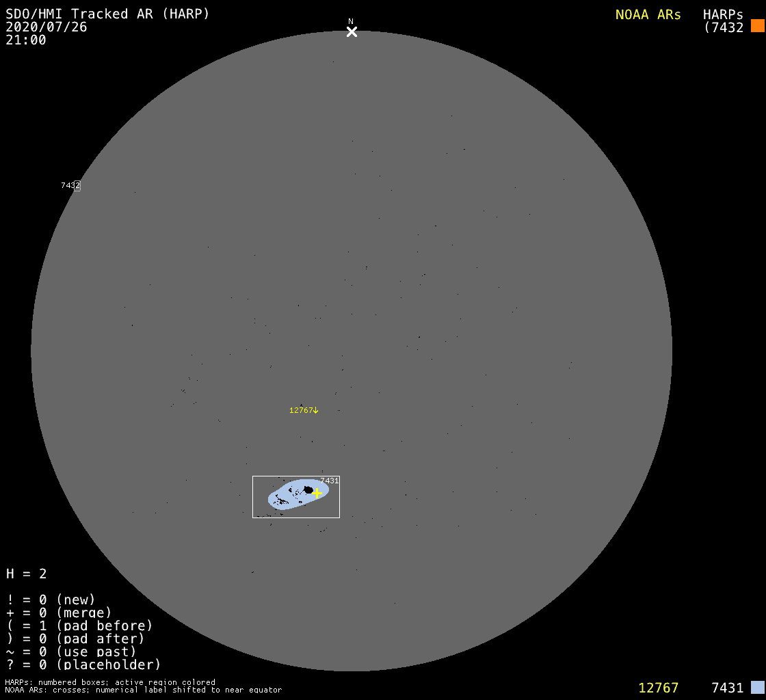Click the yellow NOAA ARs legend heading

[648, 14]
